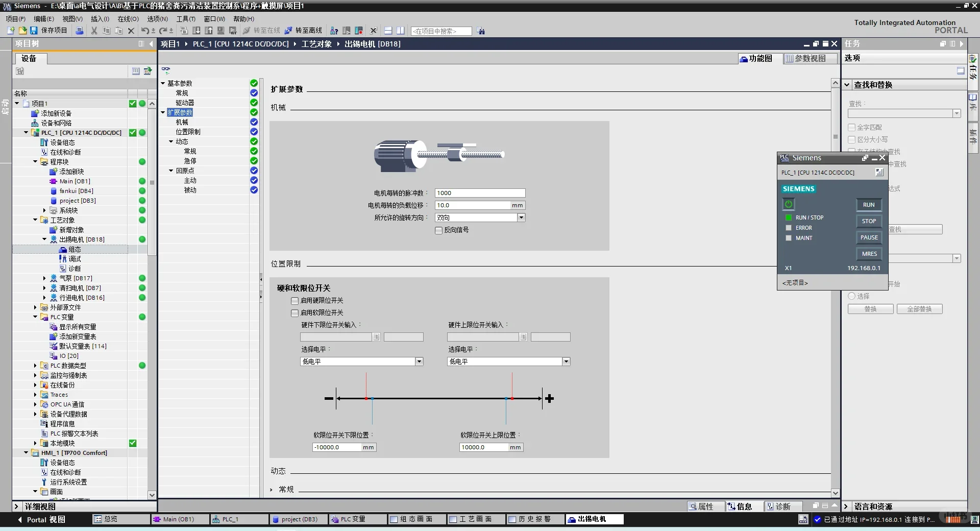The height and width of the screenshot is (531, 980).
Task: Click the go offline button (转至离线)
Action: coord(303,31)
